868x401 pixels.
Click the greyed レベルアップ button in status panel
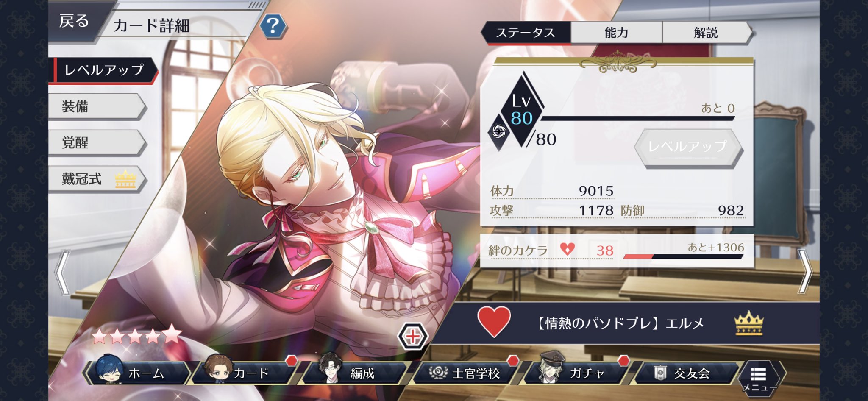click(x=688, y=147)
